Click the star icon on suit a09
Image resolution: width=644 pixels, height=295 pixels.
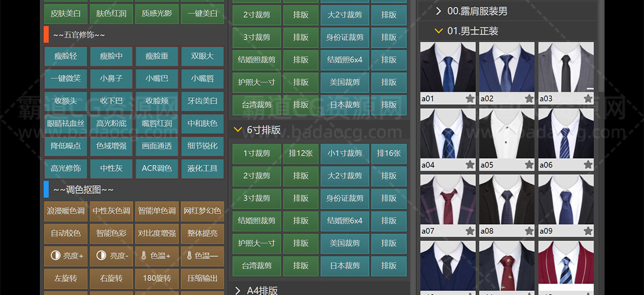click(588, 231)
